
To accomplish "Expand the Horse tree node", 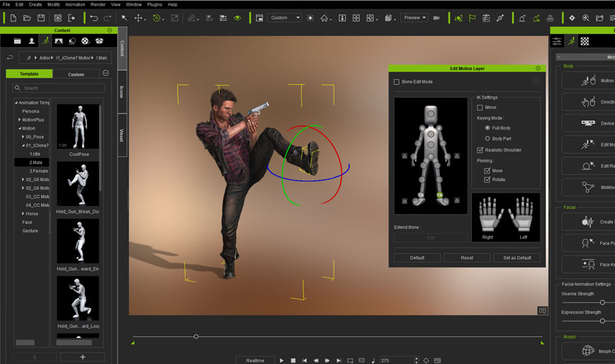I will pos(23,214).
